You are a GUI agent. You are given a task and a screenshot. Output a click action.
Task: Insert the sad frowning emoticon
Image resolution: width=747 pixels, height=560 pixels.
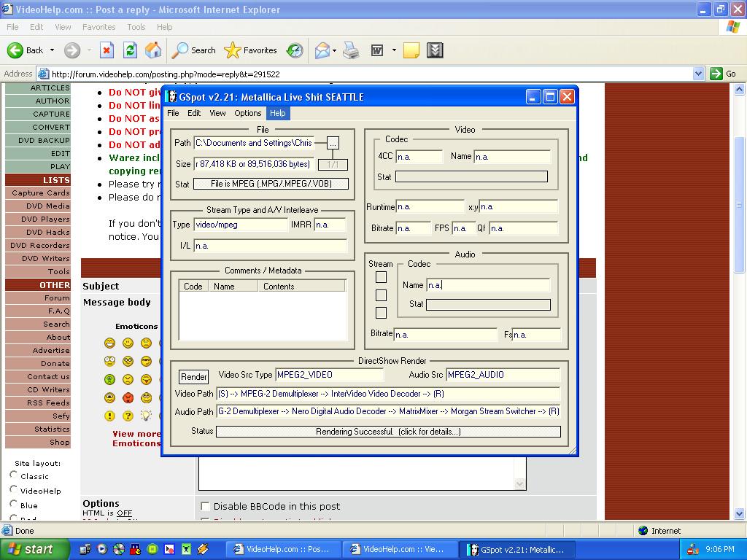pyautogui.click(x=146, y=343)
